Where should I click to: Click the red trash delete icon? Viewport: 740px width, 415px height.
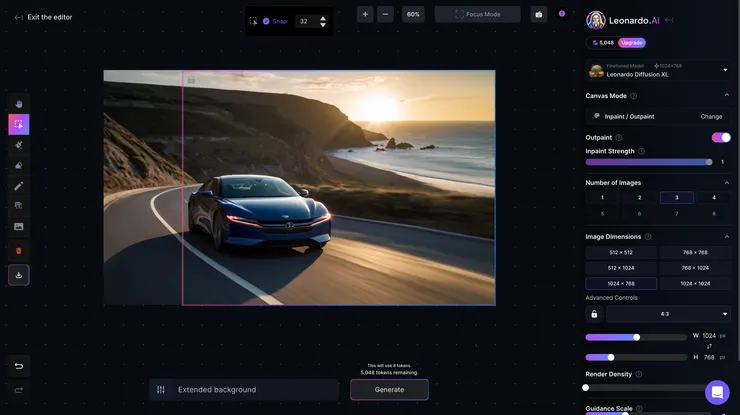18,250
